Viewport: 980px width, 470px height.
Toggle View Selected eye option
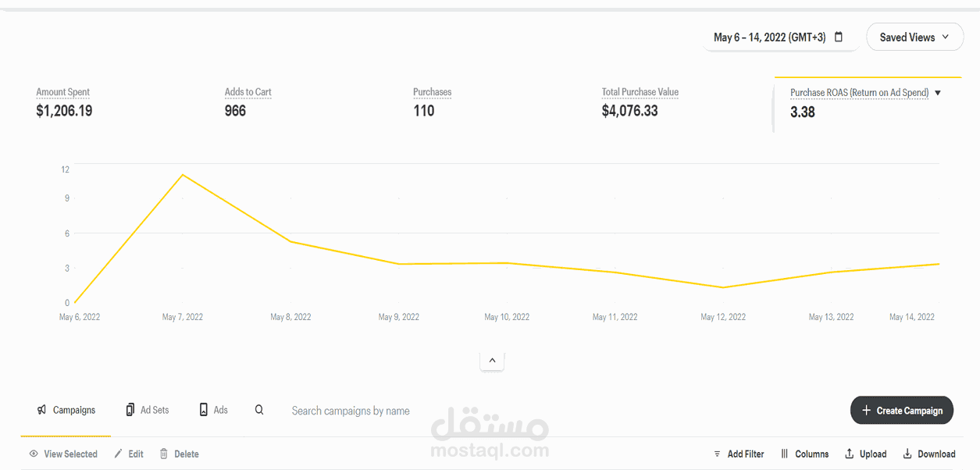click(63, 454)
